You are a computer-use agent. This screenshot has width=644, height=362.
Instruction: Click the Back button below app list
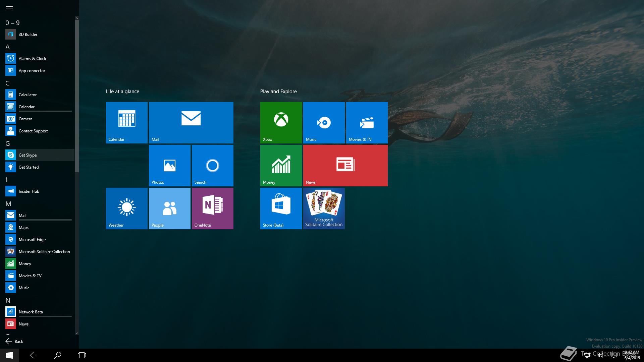14,341
